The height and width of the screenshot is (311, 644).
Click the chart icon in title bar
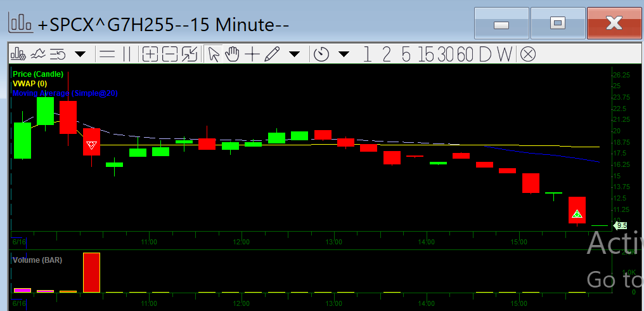coord(20,24)
